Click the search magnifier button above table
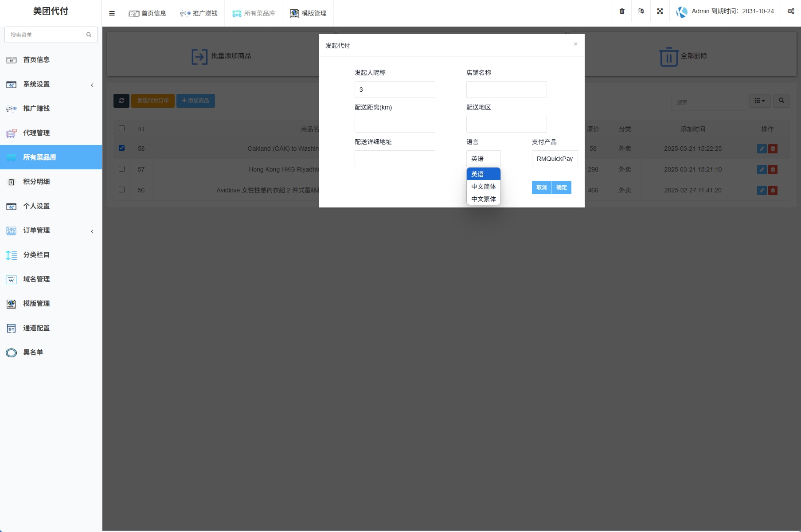Viewport: 801px width, 532px height. pos(781,101)
